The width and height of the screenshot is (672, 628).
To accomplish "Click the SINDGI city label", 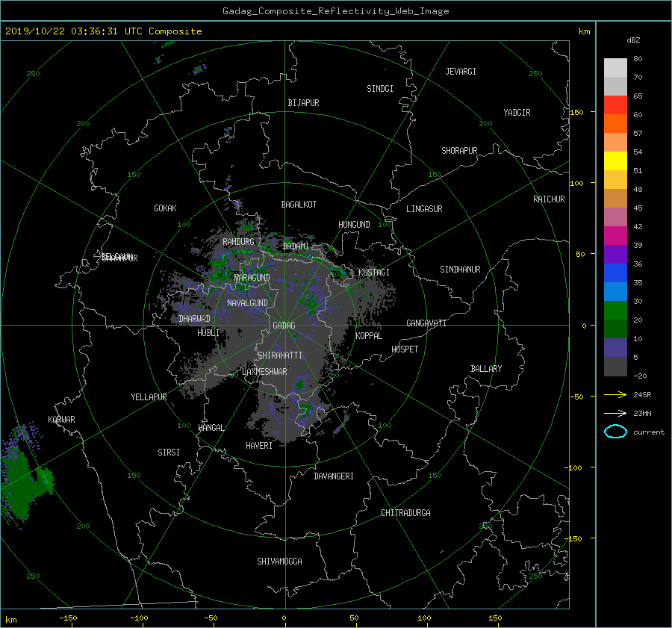I will click(380, 89).
